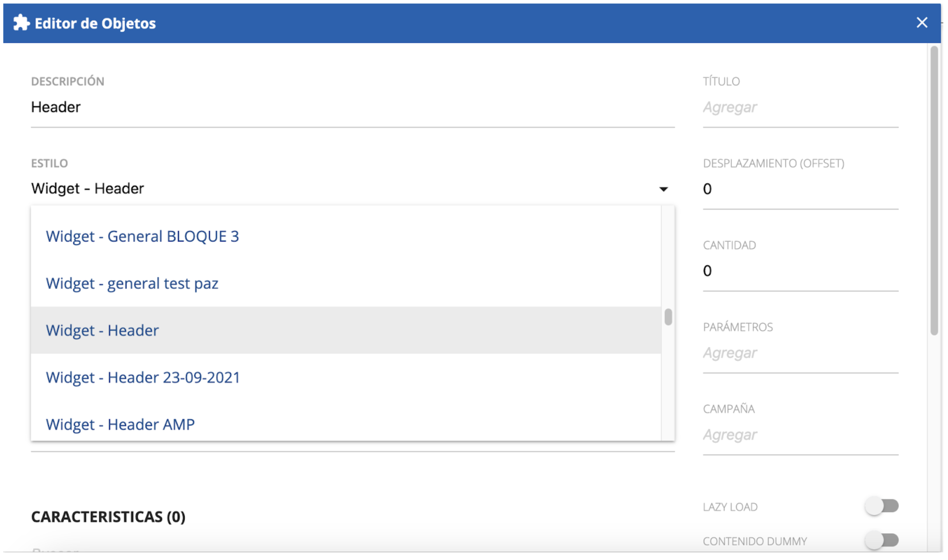Toggle the Lazy Load switch
Screen dimensions: 948x560
point(881,506)
